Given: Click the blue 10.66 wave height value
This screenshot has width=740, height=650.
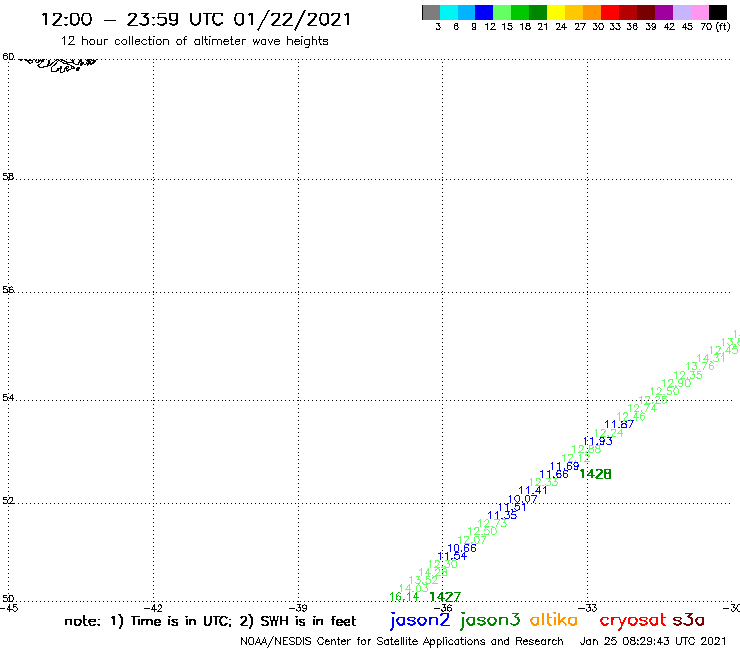Looking at the screenshot, I should click(462, 548).
